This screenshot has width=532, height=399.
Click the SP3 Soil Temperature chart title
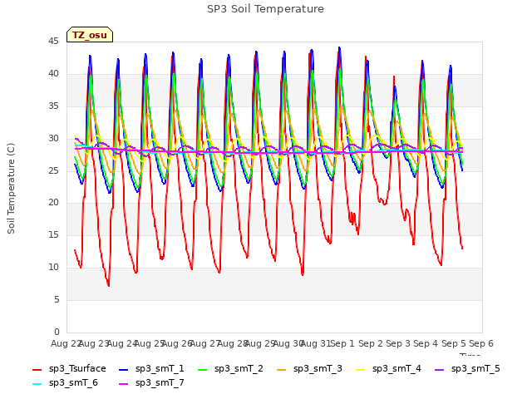[x=266, y=9]
